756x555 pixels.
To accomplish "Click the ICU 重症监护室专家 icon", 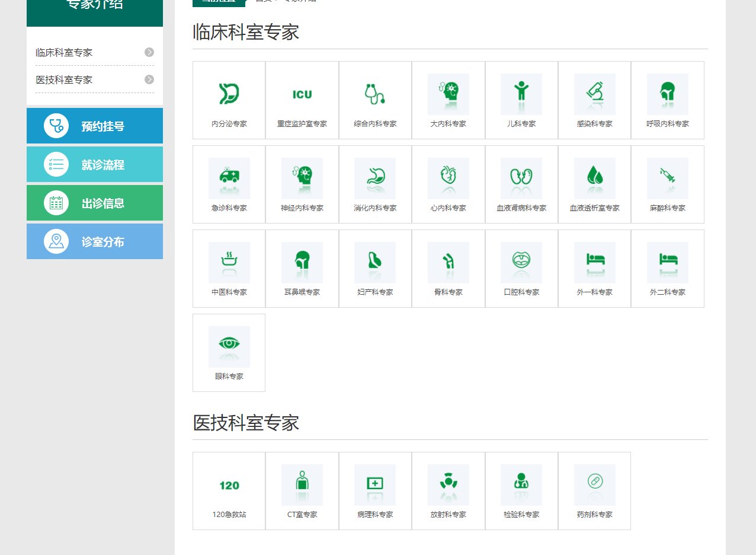I will point(302,94).
